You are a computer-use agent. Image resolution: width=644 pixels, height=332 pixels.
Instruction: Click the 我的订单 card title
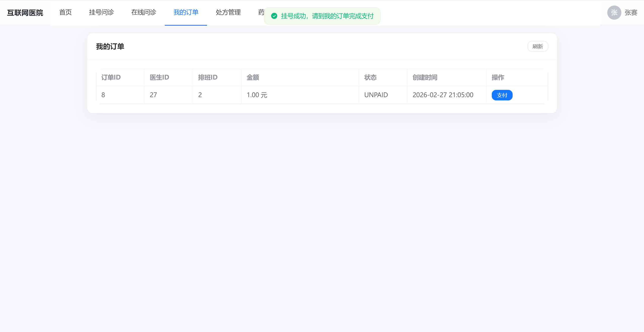tap(110, 47)
